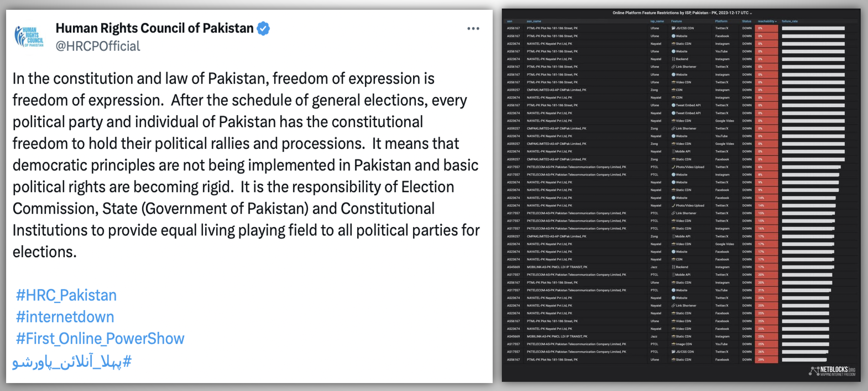The height and width of the screenshot is (391, 868).
Task: Click the Zong Link Shortener chain icon
Action: (x=673, y=128)
